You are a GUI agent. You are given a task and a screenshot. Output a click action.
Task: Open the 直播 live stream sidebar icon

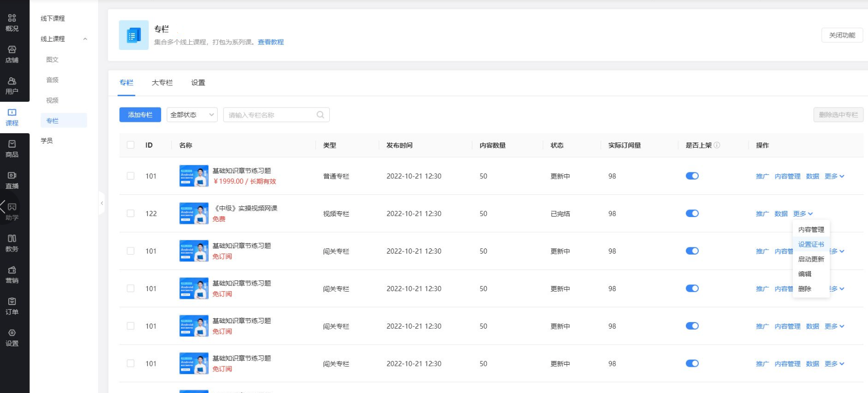click(x=12, y=180)
